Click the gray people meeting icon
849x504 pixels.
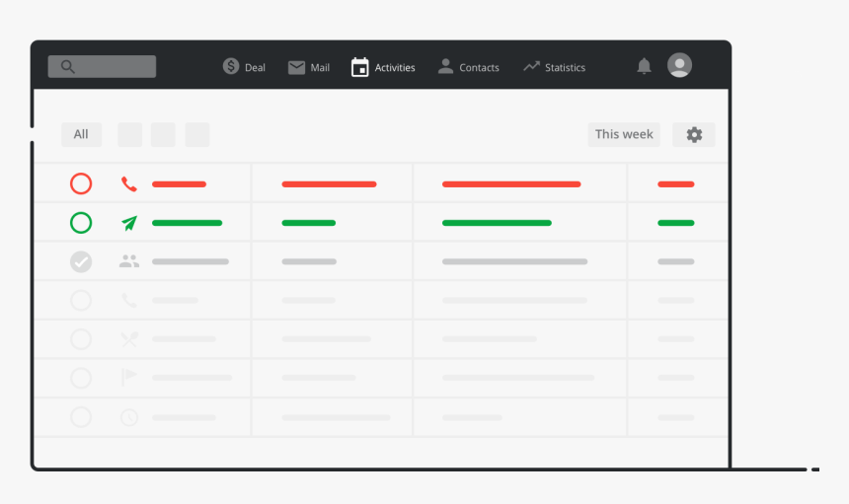click(129, 261)
